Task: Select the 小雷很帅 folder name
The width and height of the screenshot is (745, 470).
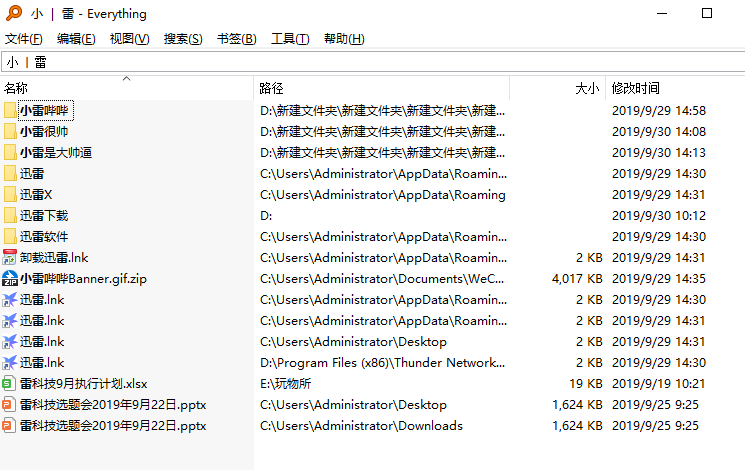Action: point(44,131)
